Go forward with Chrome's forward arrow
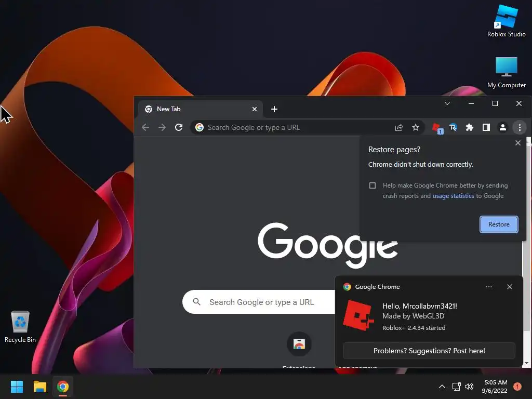The width and height of the screenshot is (532, 399). tap(162, 128)
